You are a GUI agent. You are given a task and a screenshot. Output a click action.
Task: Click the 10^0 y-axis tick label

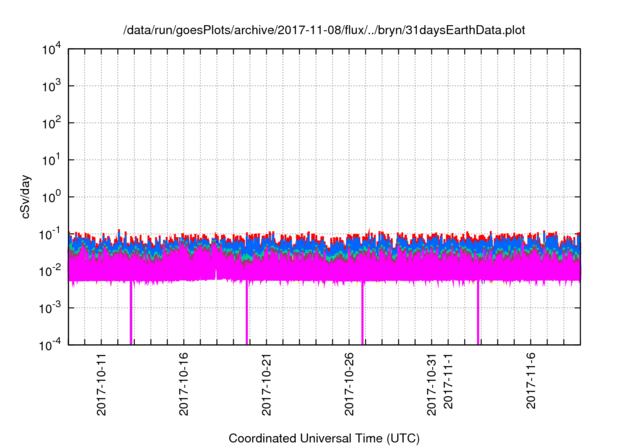[51, 197]
